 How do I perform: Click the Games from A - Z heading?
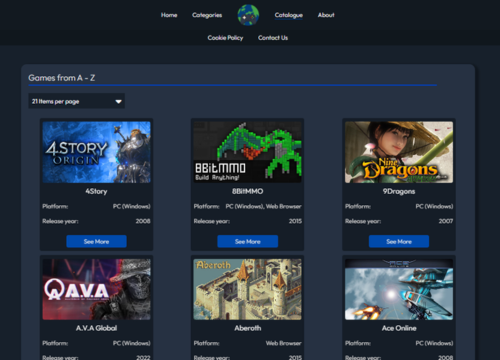(x=62, y=78)
